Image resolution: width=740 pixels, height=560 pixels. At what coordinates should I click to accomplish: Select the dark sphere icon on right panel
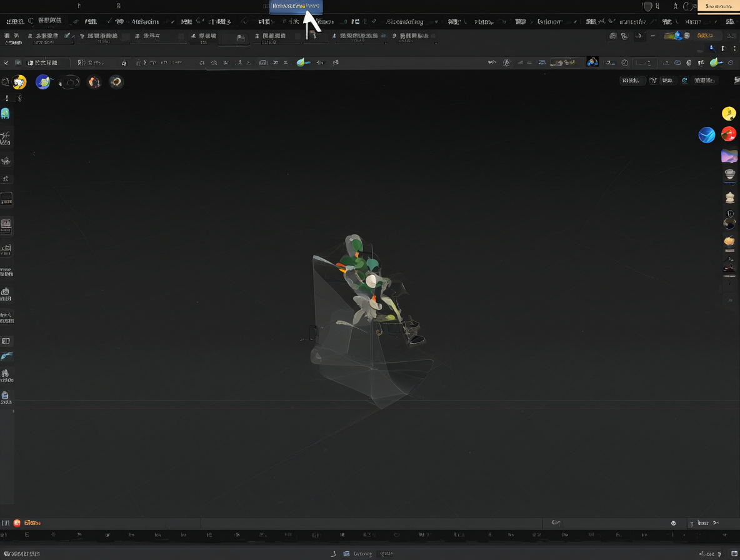pos(729,223)
